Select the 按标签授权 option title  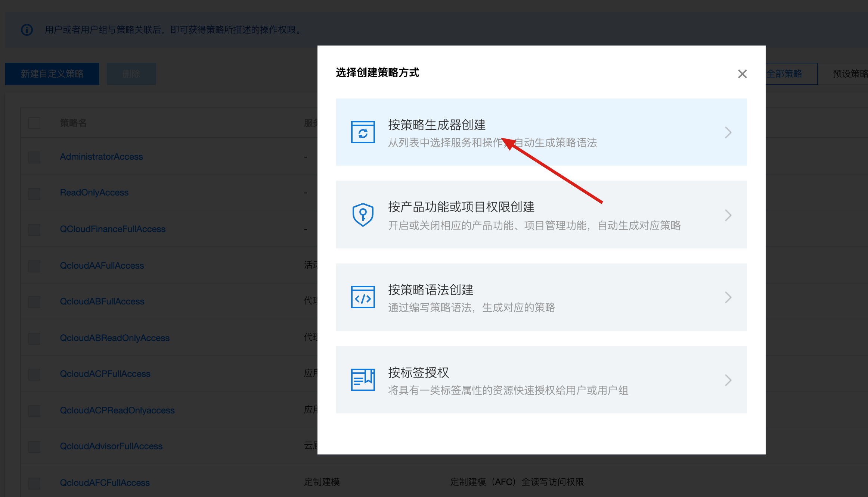pyautogui.click(x=418, y=372)
